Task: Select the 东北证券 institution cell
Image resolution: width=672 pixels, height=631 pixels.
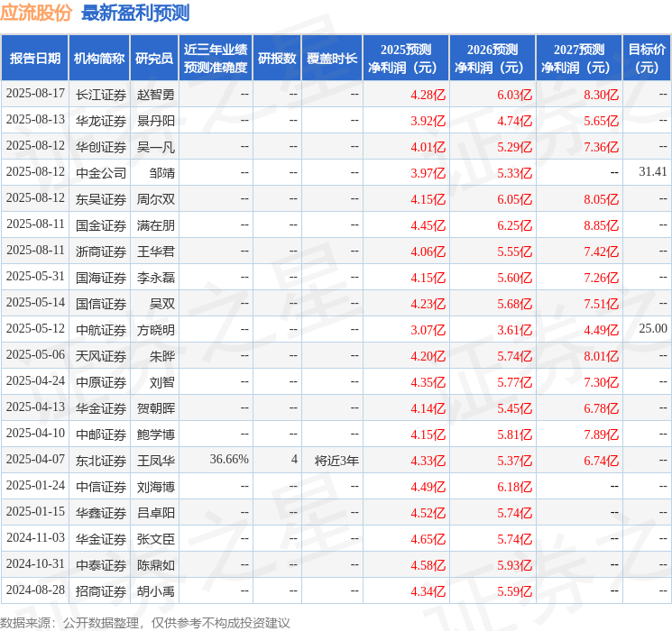Action: [101, 461]
